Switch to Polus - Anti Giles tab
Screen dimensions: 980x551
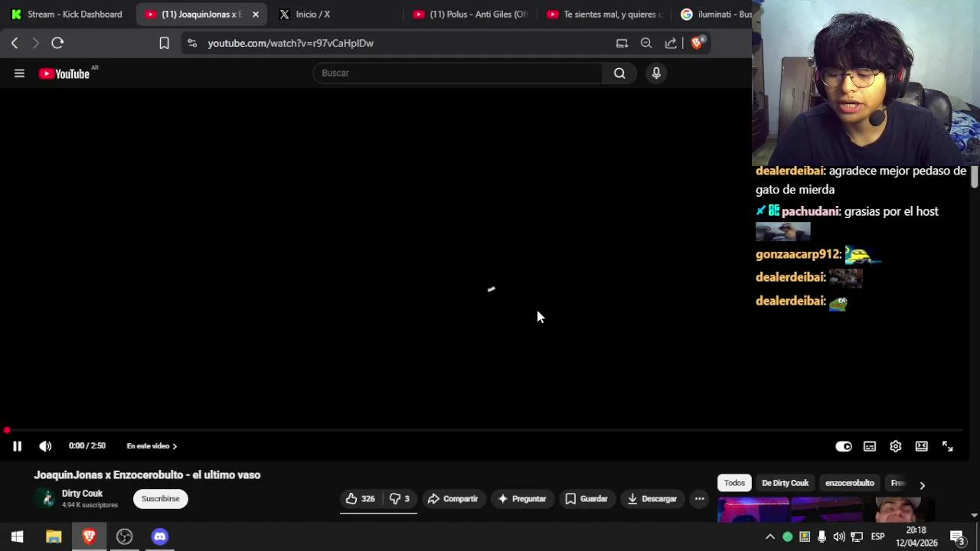[471, 14]
